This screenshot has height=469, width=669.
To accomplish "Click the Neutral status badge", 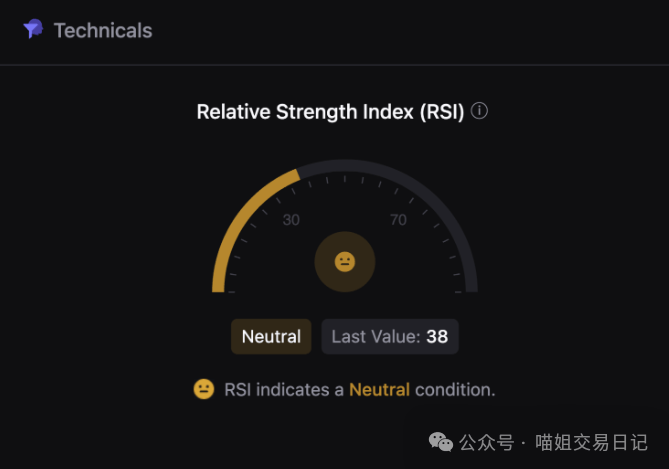I will (x=271, y=336).
